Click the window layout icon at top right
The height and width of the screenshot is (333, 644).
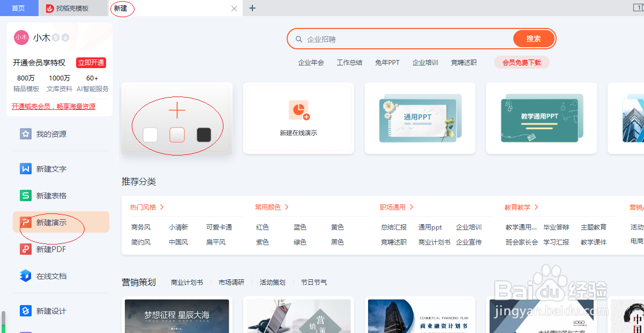tap(638, 8)
